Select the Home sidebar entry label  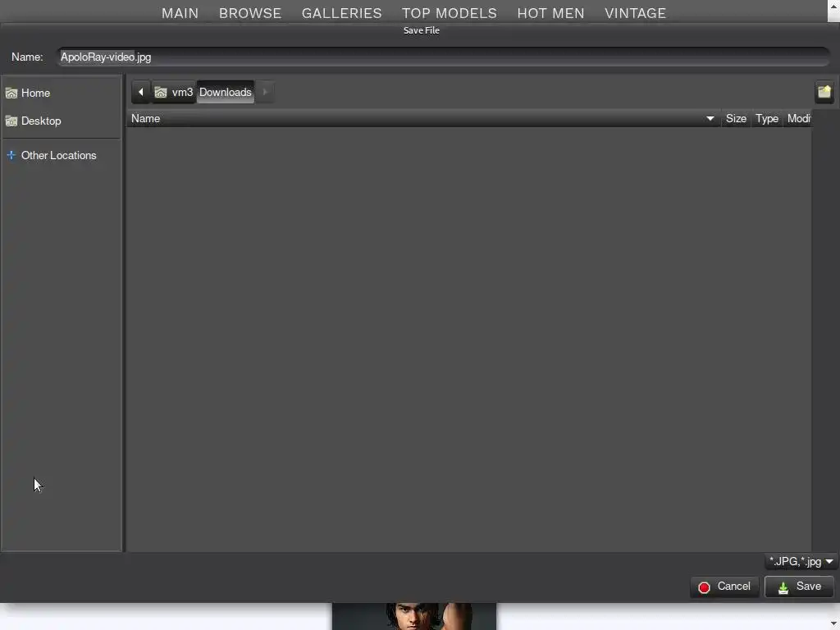pos(35,94)
